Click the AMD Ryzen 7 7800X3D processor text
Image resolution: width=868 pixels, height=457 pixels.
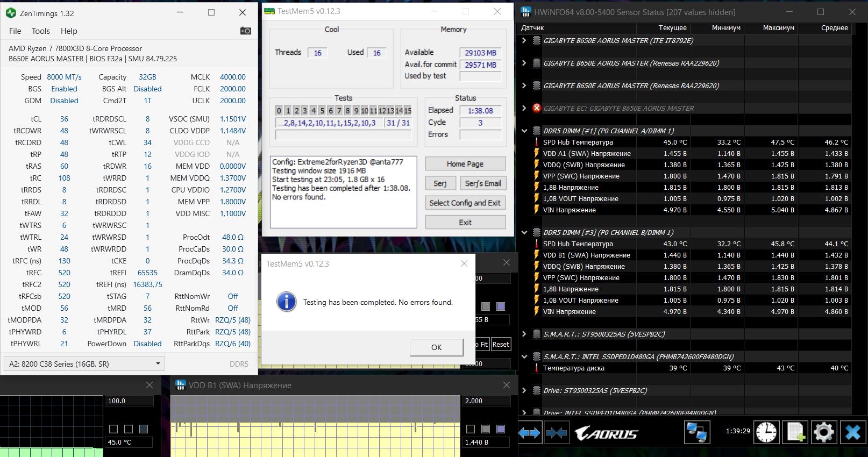coord(75,48)
